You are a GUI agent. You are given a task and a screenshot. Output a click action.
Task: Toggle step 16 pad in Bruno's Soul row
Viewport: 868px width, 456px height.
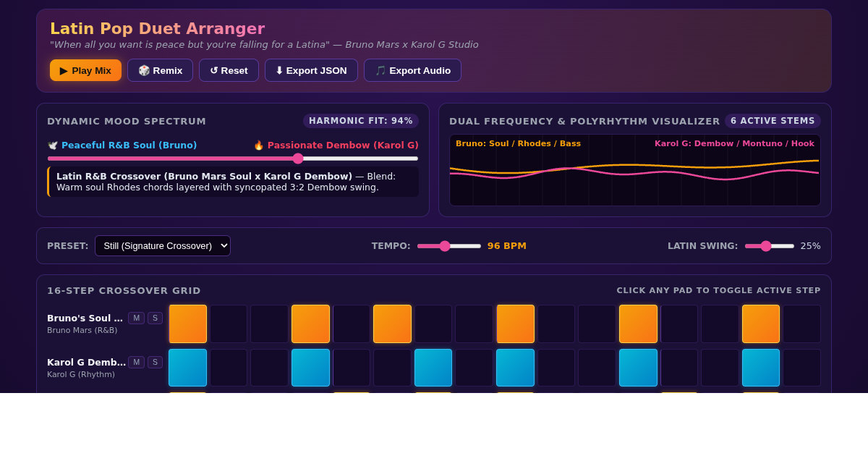pyautogui.click(x=801, y=324)
